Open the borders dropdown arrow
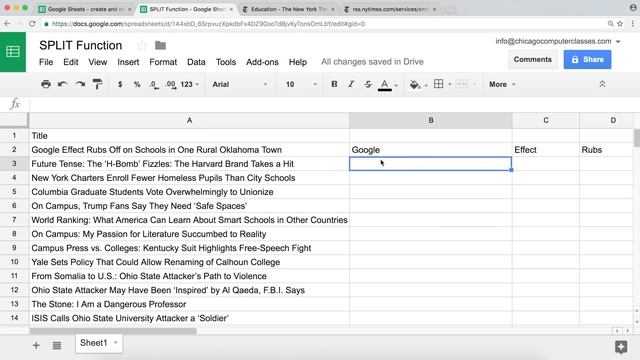 450,84
